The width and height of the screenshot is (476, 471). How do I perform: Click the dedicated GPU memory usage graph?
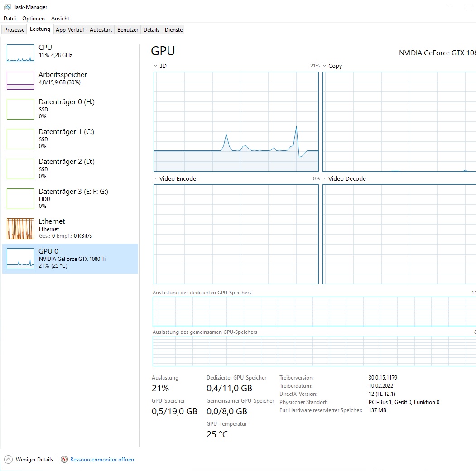[x=314, y=312]
